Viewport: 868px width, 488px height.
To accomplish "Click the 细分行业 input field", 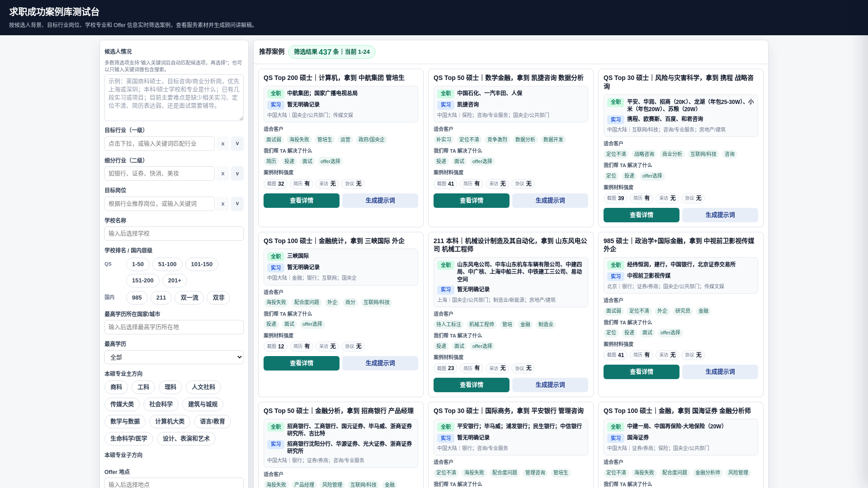I will [160, 174].
